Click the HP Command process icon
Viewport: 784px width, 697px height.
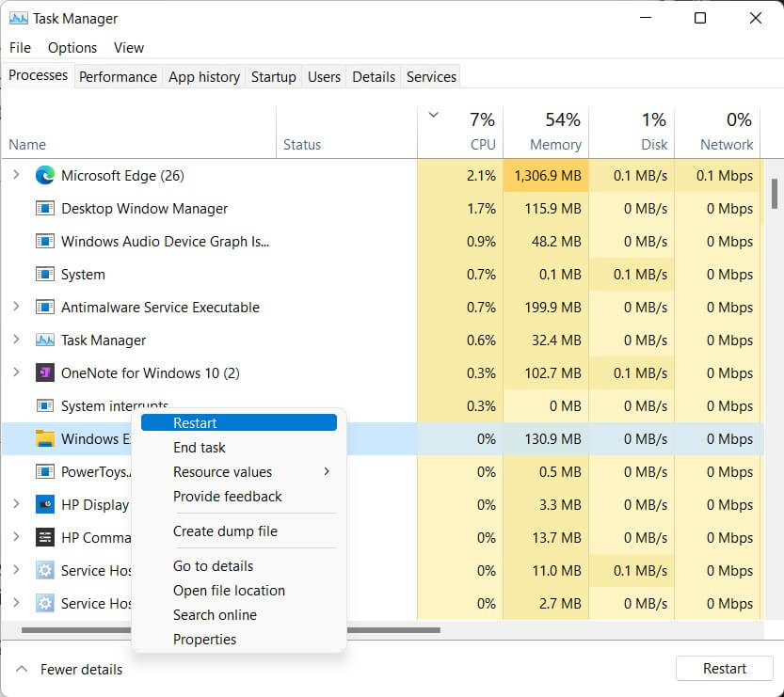coord(45,537)
